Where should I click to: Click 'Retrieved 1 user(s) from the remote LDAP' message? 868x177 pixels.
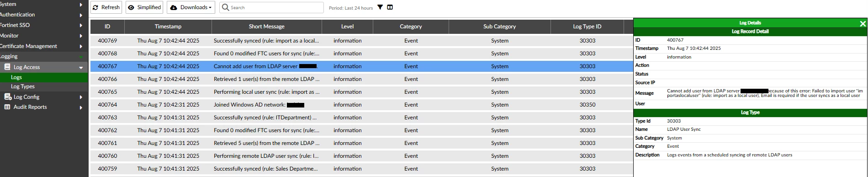267,79
